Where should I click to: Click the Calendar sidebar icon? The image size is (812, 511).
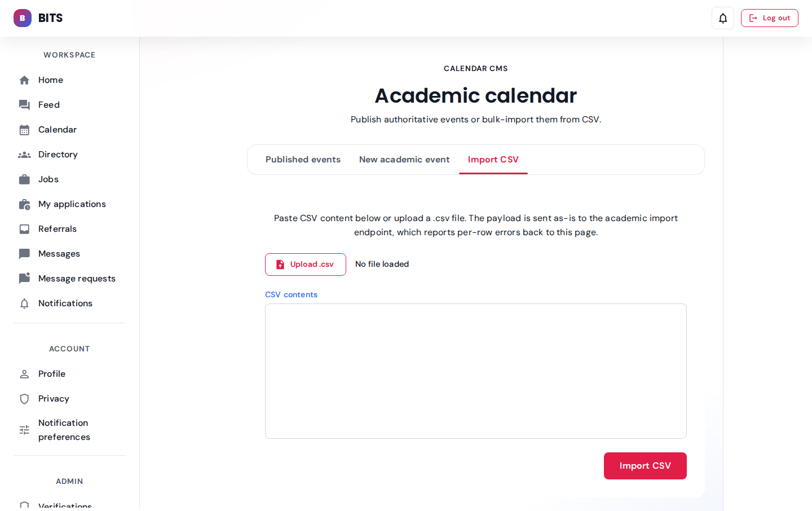pyautogui.click(x=24, y=130)
